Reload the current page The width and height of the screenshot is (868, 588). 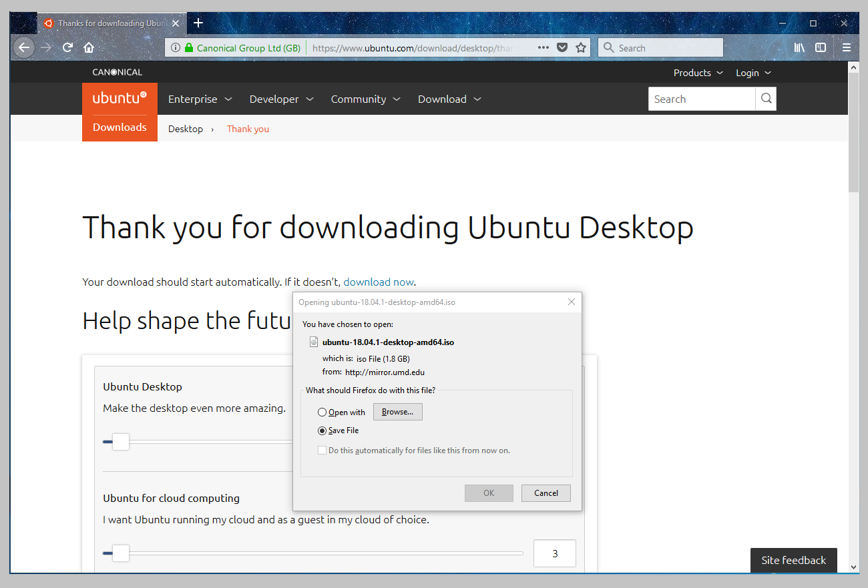[67, 47]
